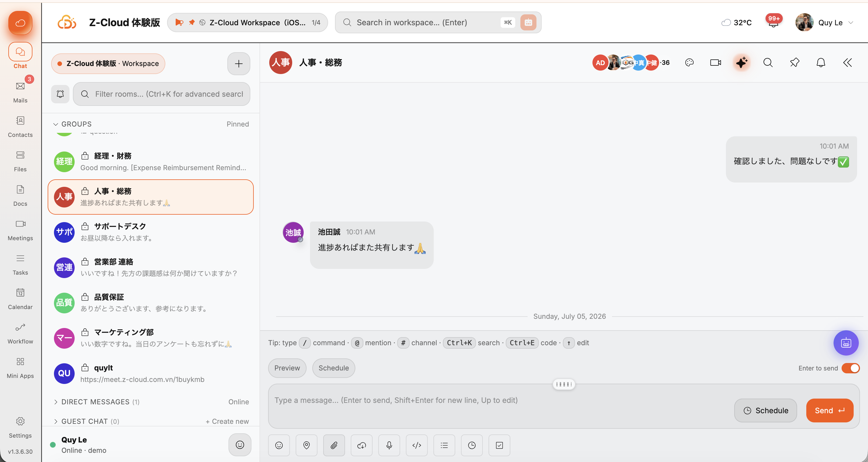This screenshot has height=462, width=868.
Task: Select the 人事・総務 group in list
Action: [x=151, y=197]
